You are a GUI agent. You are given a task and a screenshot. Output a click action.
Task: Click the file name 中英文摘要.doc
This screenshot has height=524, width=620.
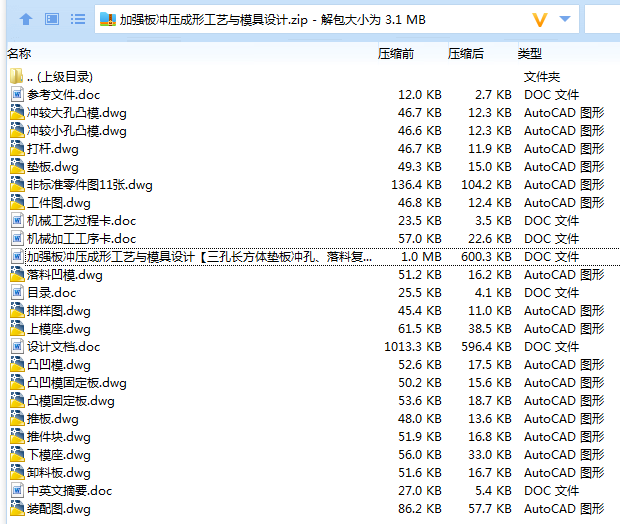coord(70,491)
